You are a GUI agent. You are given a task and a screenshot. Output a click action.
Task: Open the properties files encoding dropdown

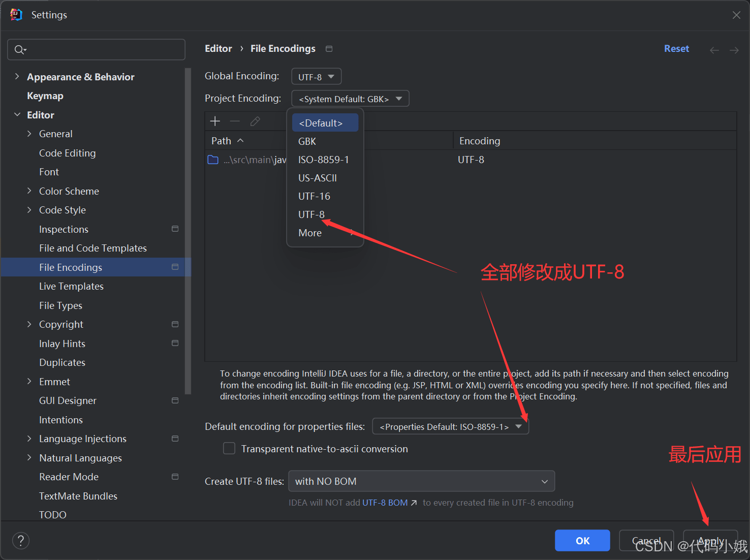[x=451, y=426]
